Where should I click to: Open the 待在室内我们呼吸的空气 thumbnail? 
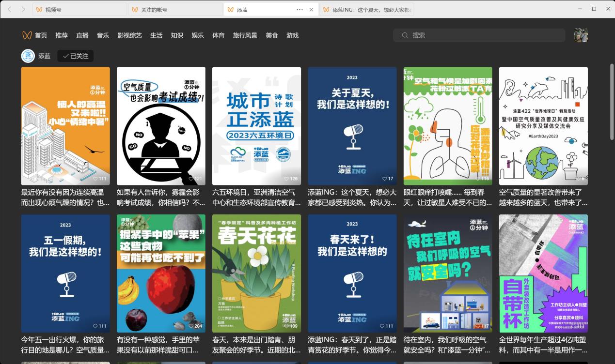[448, 273]
